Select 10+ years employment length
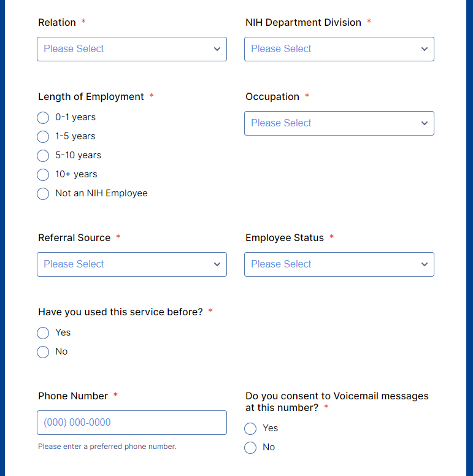Screen dimensions: 473x476 coord(43,175)
